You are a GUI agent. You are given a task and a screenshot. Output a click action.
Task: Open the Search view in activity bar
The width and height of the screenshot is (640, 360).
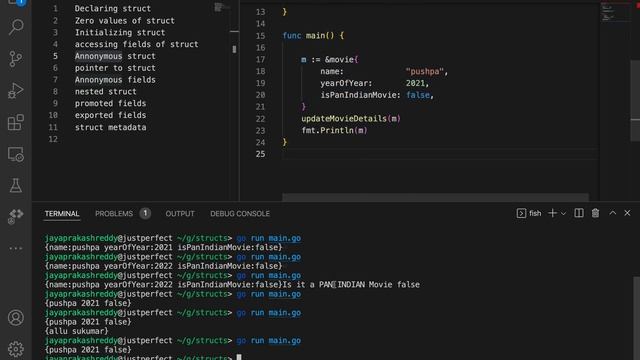coord(16,27)
